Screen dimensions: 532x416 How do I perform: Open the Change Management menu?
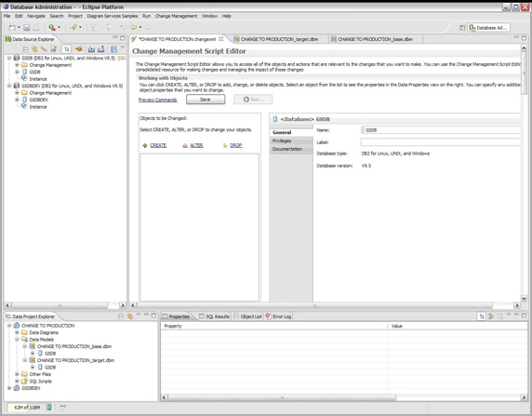(176, 16)
